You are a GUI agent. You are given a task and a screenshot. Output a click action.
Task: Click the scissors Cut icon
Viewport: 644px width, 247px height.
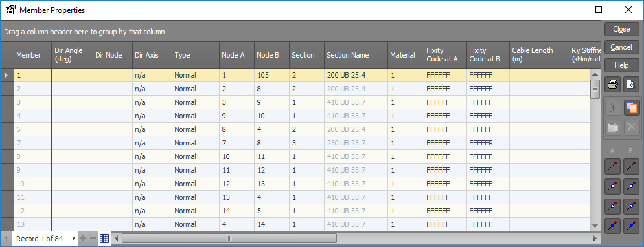613,108
